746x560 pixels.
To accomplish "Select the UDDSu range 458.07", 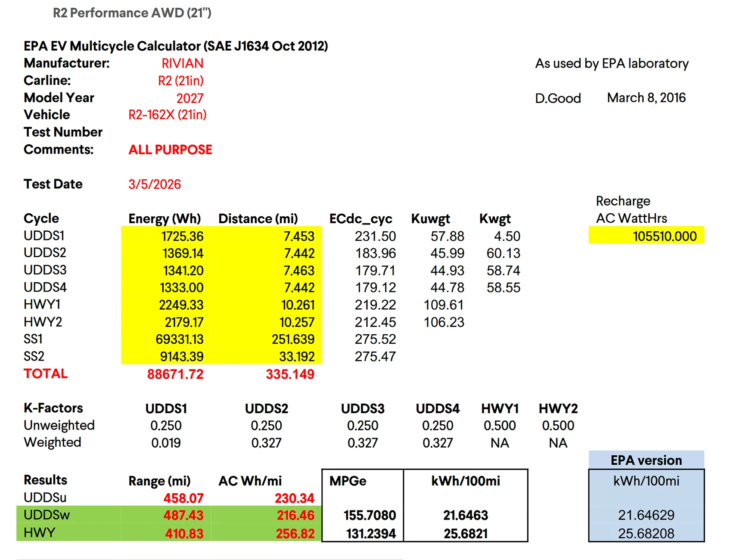I will pos(183,498).
